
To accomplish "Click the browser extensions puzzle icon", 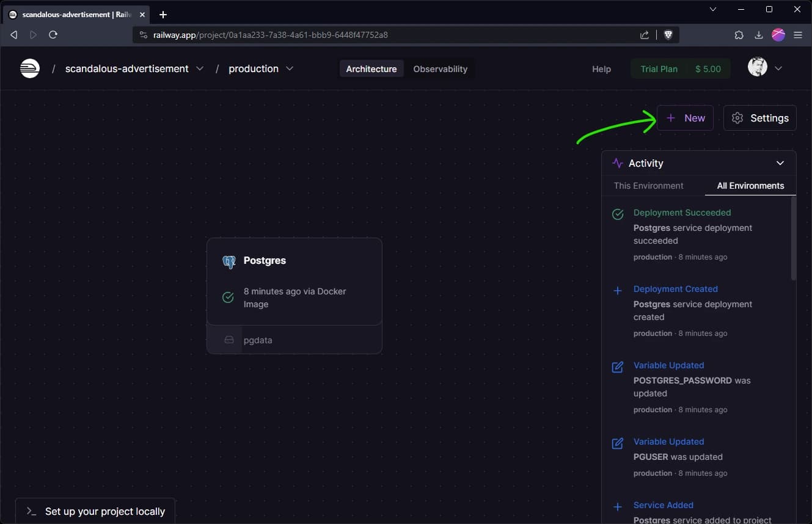I will coord(739,35).
